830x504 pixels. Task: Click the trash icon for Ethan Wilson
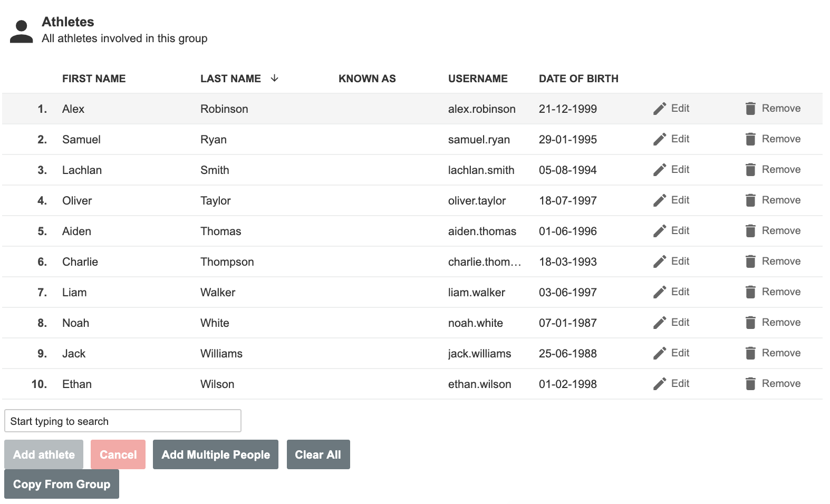pyautogui.click(x=750, y=384)
